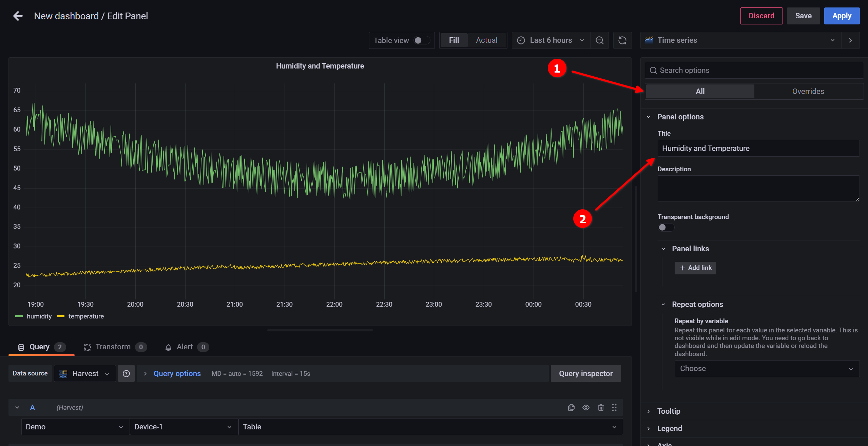
Task: Open the Harvest data source dropdown
Action: click(85, 373)
